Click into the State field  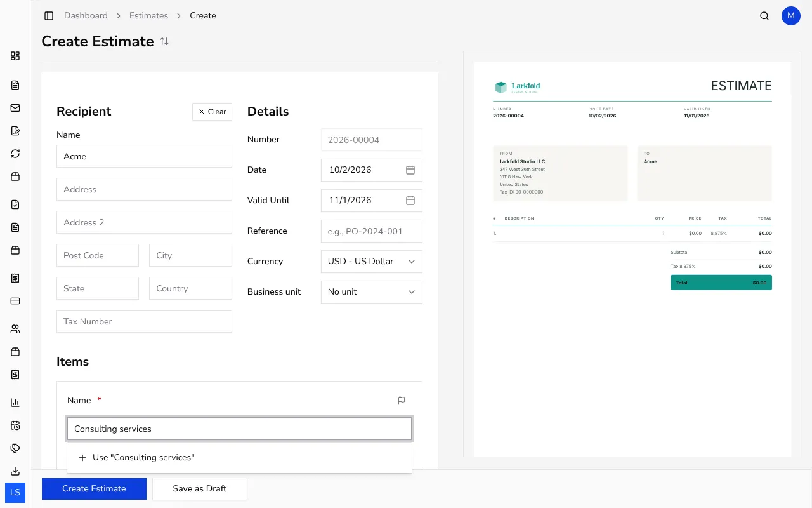(x=98, y=288)
